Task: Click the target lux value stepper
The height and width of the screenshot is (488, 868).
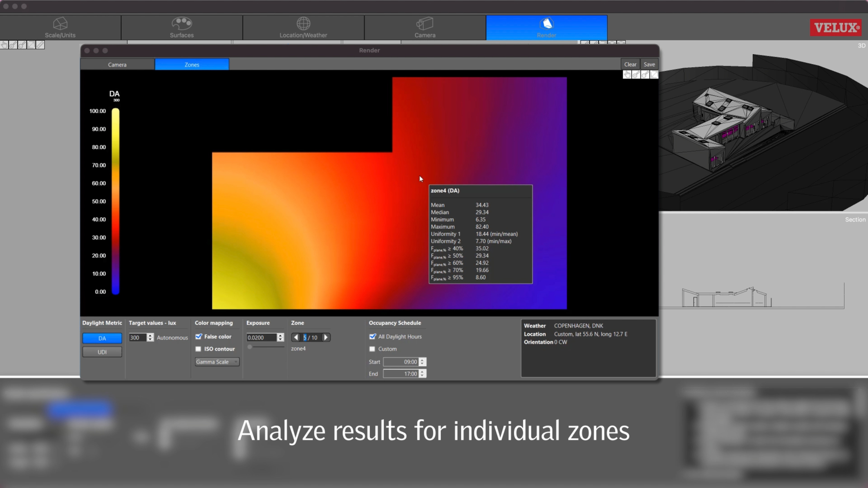Action: pos(150,337)
